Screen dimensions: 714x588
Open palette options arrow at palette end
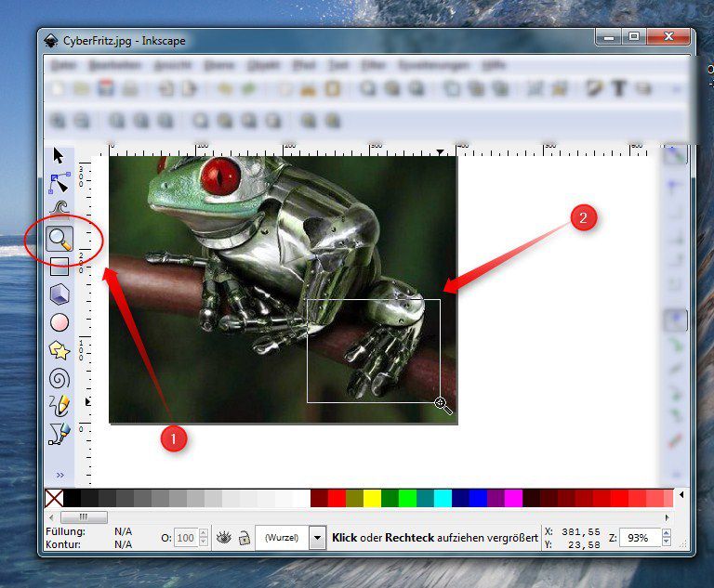point(681,495)
